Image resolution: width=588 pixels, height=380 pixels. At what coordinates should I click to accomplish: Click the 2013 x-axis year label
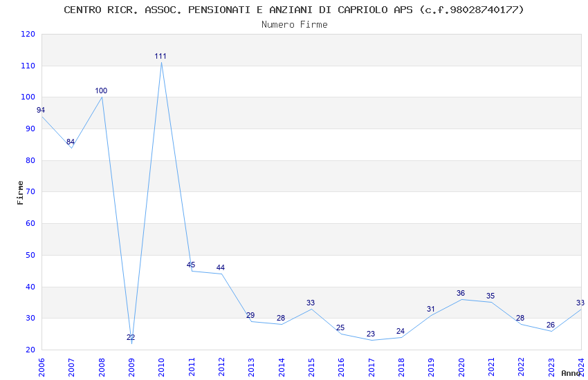251,367
